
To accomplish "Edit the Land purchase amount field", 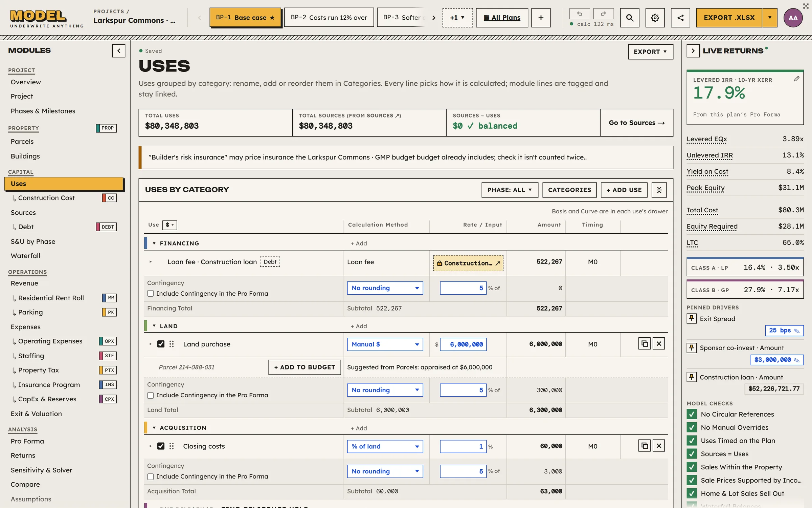I will pos(463,344).
